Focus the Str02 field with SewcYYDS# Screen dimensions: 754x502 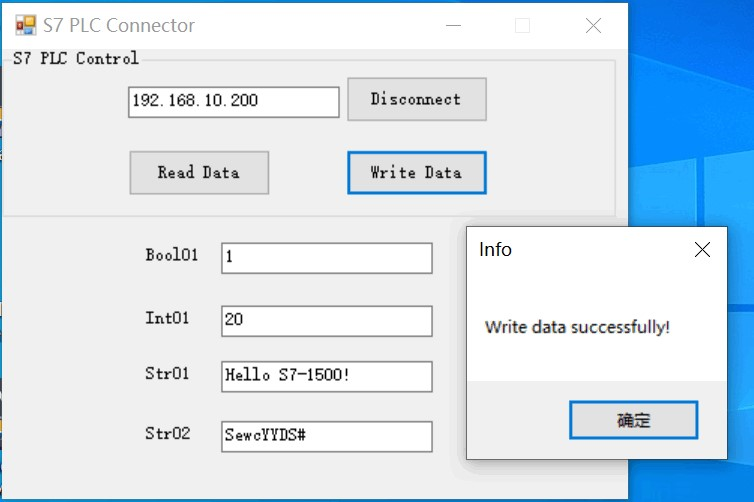tap(326, 436)
